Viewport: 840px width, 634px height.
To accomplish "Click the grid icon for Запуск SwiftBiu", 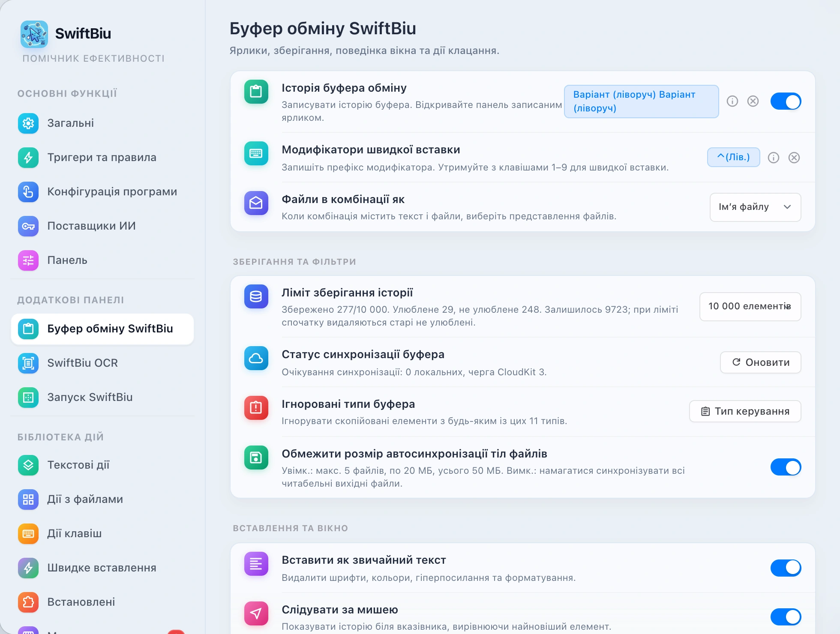I will coord(28,398).
